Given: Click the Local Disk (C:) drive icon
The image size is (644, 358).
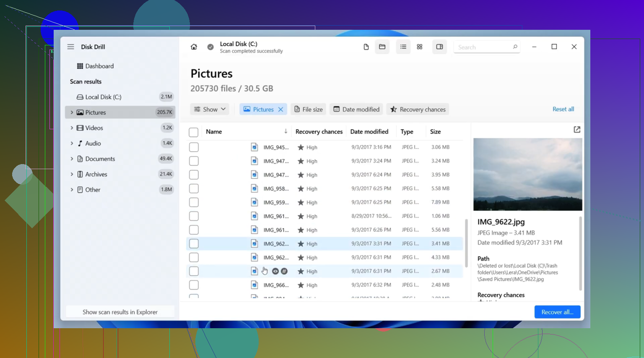Looking at the screenshot, I should 80,97.
